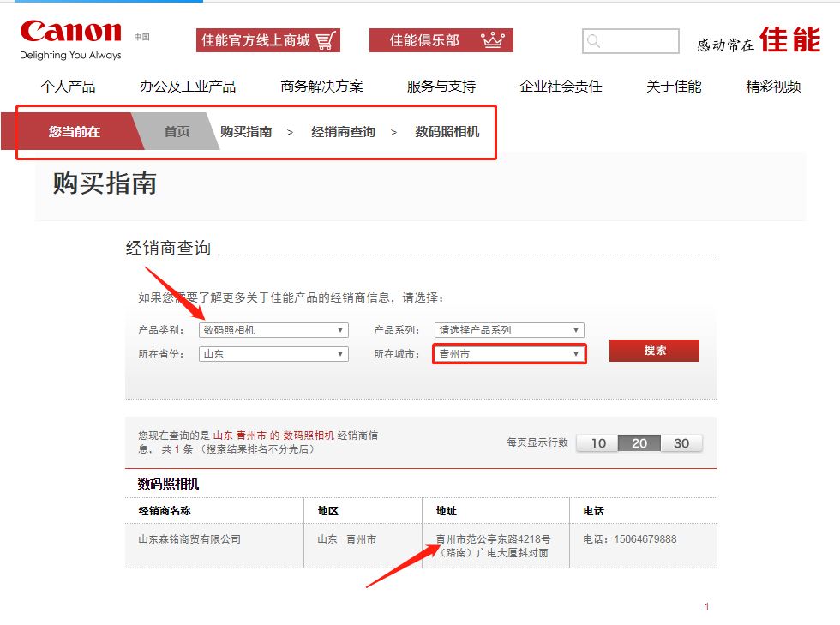Click the crown icon for Canon club
This screenshot has width=840, height=625.
point(492,40)
